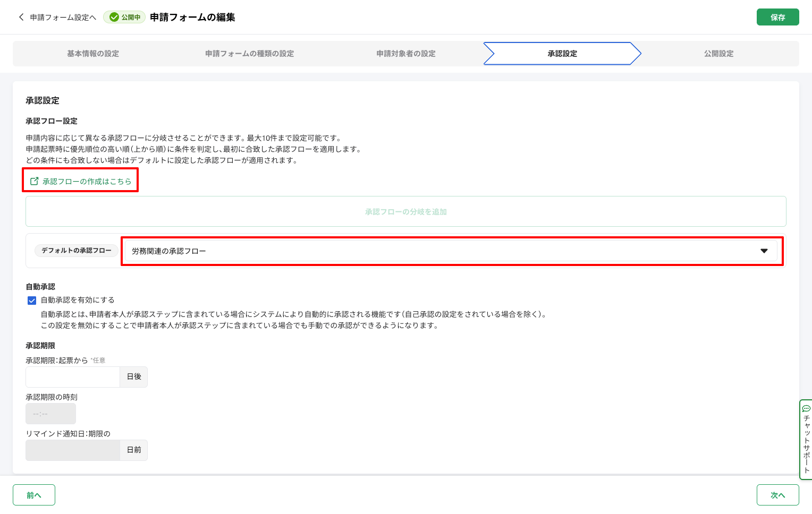Switch to 申請対象者の設定 step tab
This screenshot has width=812, height=514.
coord(406,54)
